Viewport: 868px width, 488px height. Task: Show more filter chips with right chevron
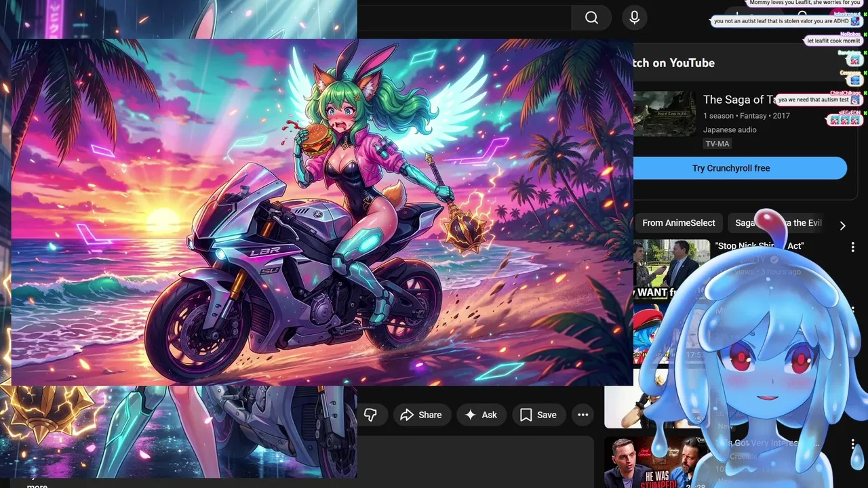(x=842, y=226)
